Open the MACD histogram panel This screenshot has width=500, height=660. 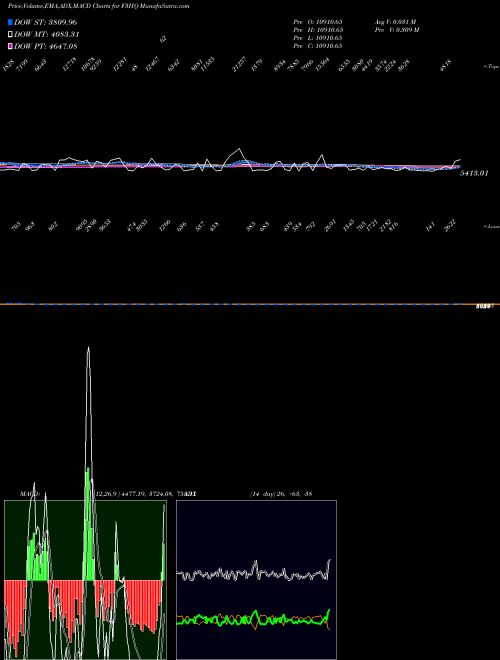(85, 580)
